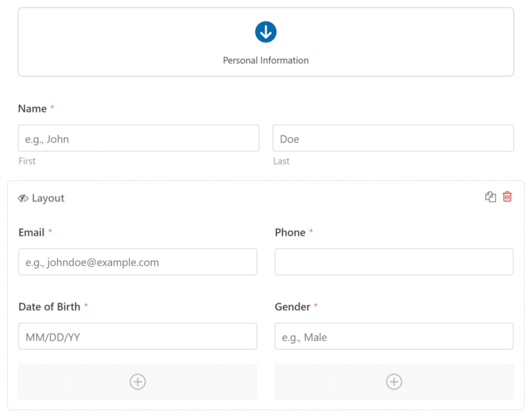Focus the Email address input field
This screenshot has width=532, height=416.
[138, 262]
